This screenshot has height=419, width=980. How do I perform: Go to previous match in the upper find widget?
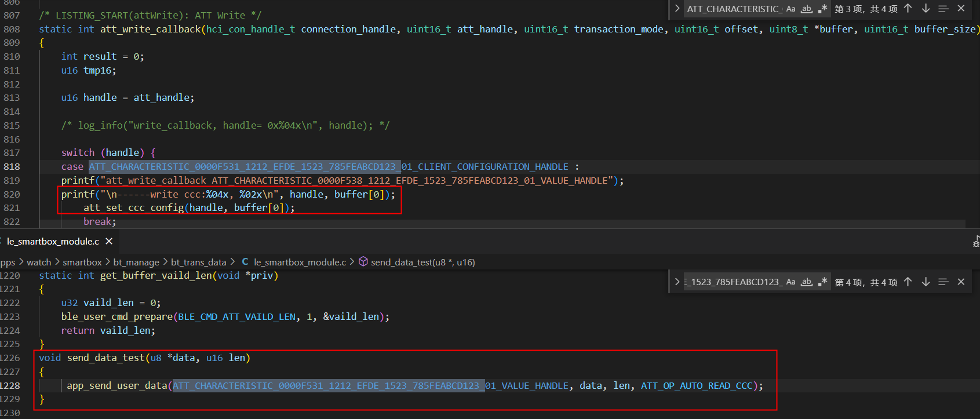(908, 9)
